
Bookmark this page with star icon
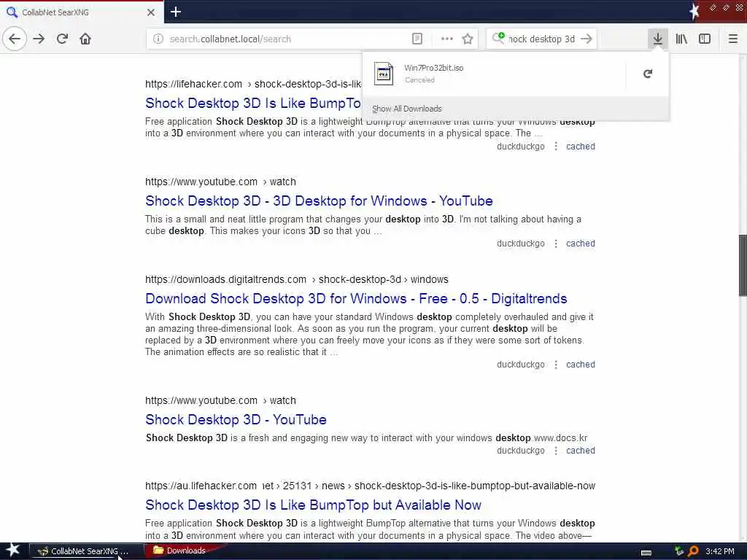tap(468, 39)
